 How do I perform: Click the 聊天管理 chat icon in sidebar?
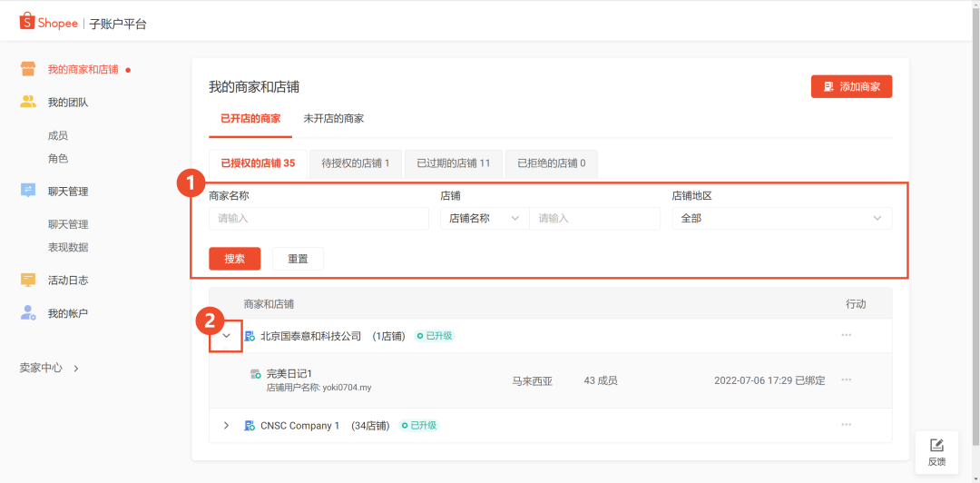(x=28, y=191)
